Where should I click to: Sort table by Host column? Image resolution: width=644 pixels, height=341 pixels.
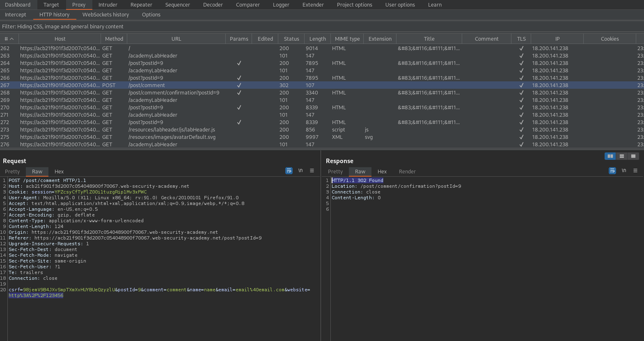point(60,39)
